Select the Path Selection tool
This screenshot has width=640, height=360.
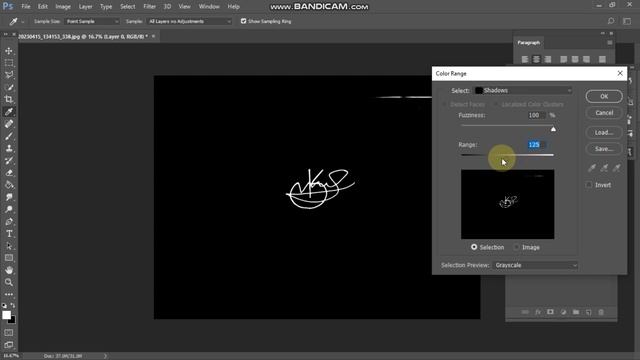click(x=9, y=246)
